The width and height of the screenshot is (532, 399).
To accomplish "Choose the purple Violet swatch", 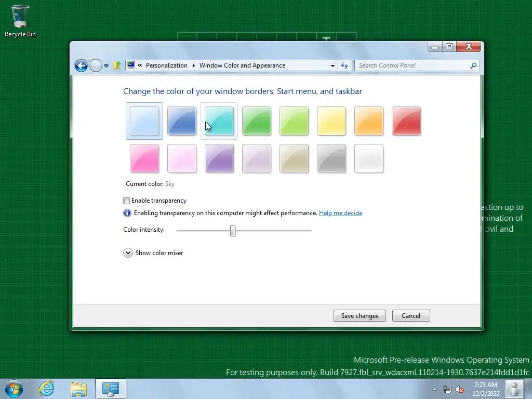I will point(219,158).
